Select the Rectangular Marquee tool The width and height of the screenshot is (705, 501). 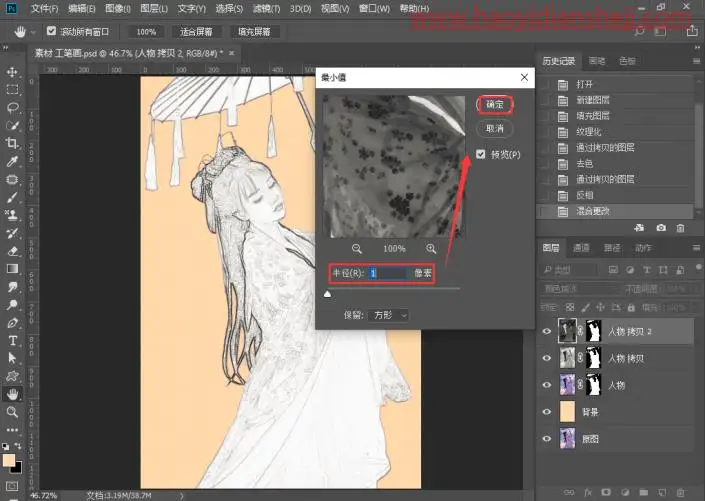pyautogui.click(x=12, y=90)
